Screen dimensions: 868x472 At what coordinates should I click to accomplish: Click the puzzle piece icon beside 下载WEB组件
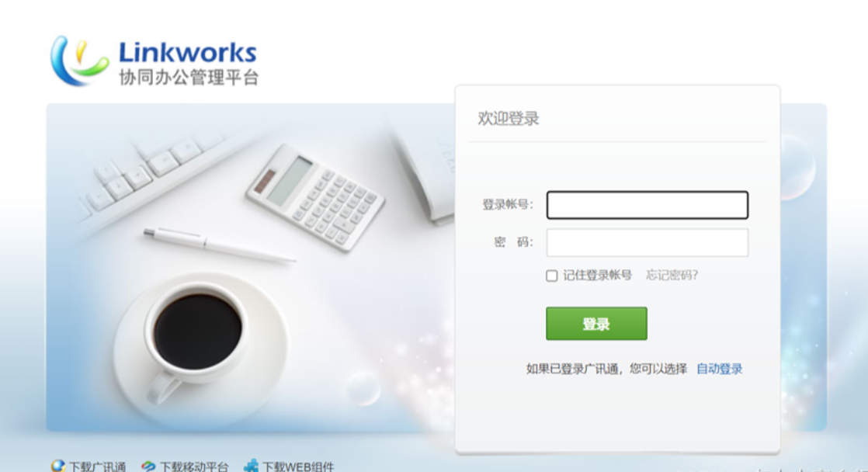252,466
